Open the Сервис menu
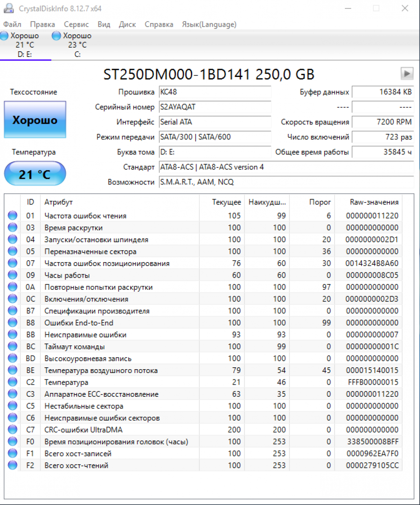420x505 pixels. pyautogui.click(x=77, y=24)
